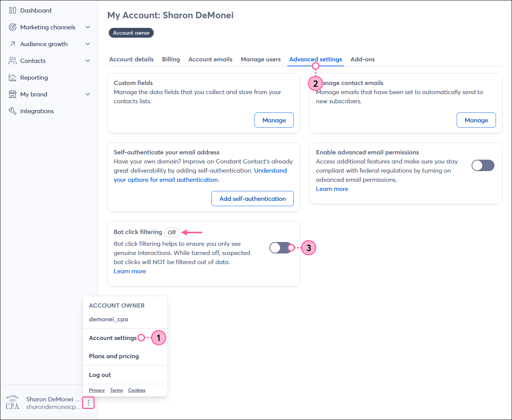Click Audience growth label
This screenshot has height=420, width=512.
[44, 44]
